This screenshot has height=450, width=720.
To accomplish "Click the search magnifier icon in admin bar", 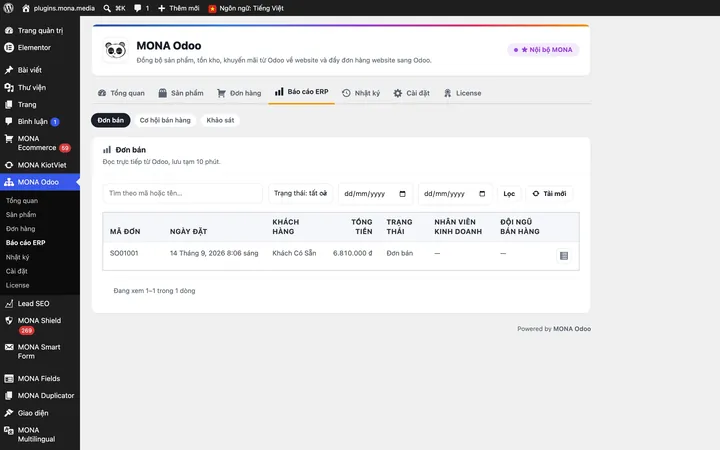I will [x=107, y=8].
